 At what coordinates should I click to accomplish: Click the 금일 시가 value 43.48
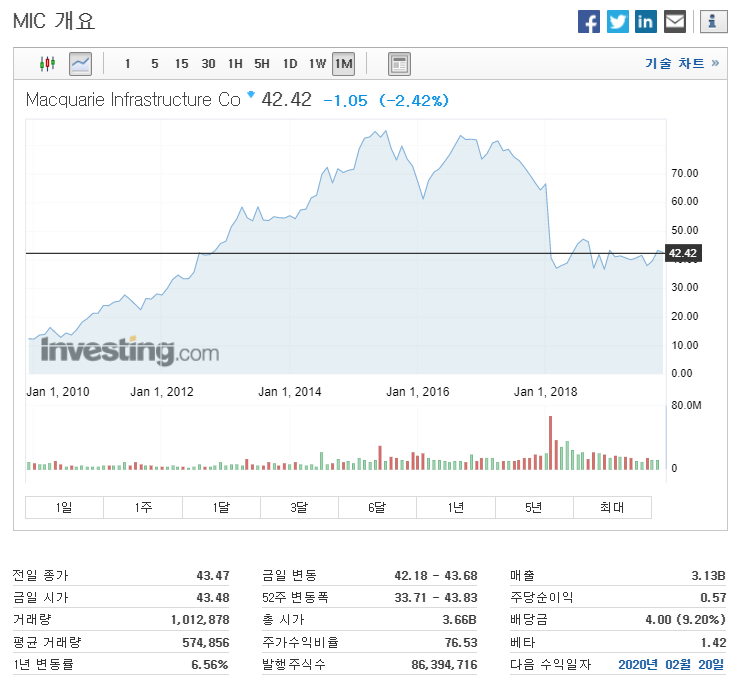coord(213,597)
